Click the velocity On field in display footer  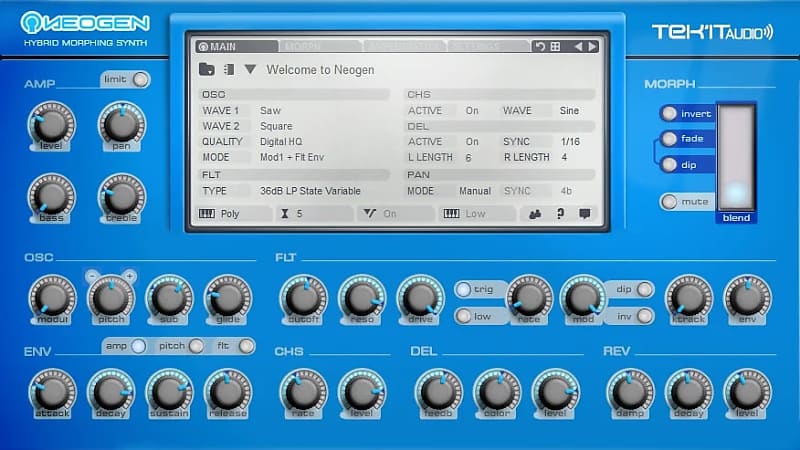click(395, 213)
